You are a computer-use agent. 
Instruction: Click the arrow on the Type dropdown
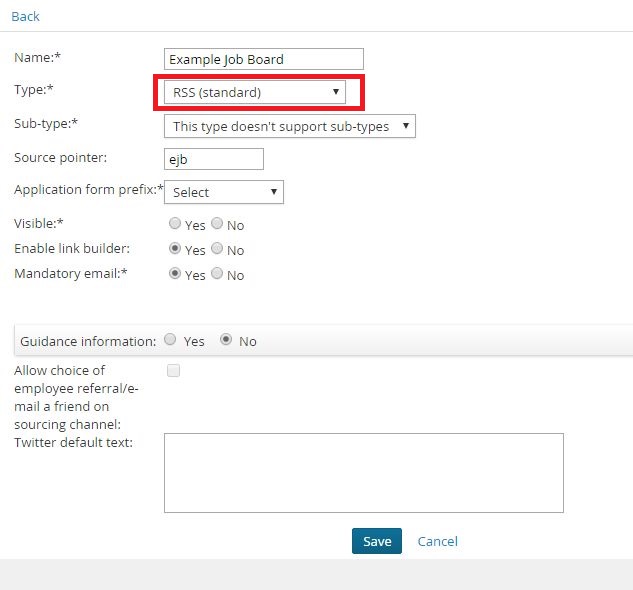[336, 93]
